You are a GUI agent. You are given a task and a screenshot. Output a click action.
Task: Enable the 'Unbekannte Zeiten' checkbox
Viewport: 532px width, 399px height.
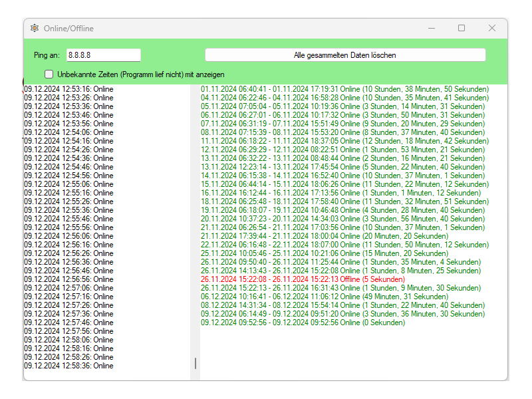(x=49, y=74)
